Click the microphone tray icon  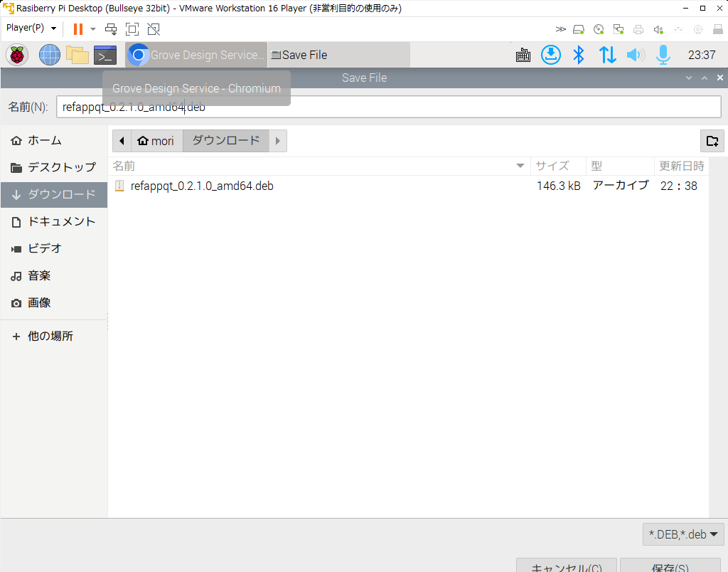click(663, 55)
